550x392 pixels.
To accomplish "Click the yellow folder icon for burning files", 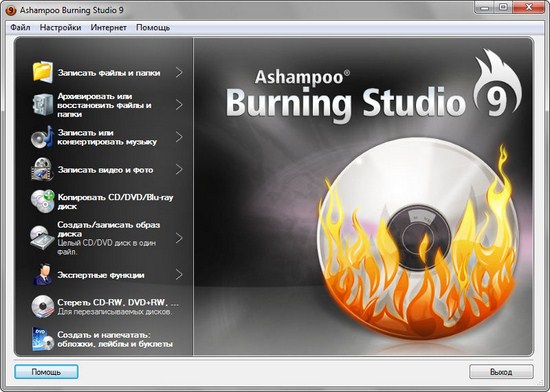I will coord(43,72).
